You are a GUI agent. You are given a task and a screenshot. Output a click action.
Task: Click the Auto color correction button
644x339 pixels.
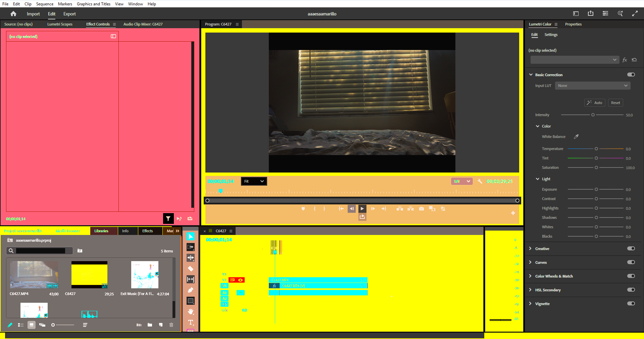(594, 103)
